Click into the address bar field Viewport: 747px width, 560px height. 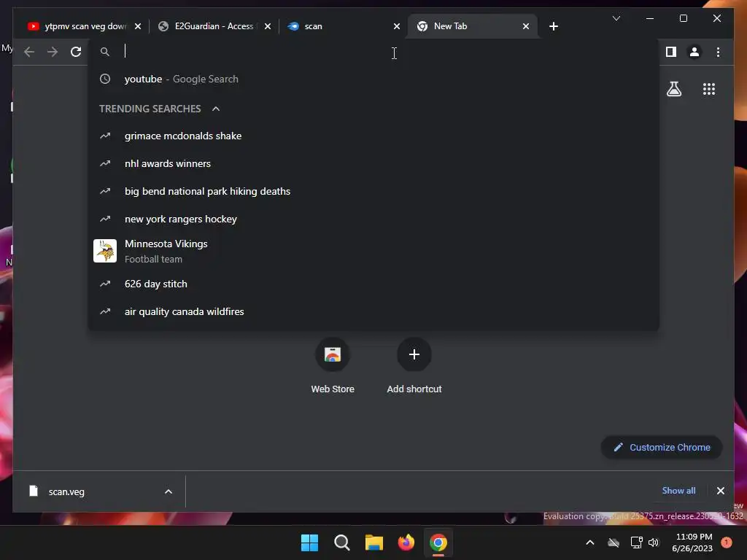(373, 52)
